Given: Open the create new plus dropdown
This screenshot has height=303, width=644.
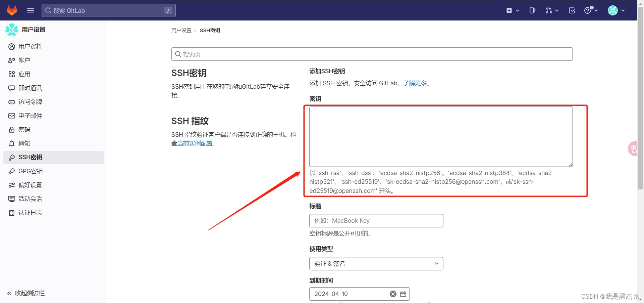Looking at the screenshot, I should pyautogui.click(x=513, y=10).
